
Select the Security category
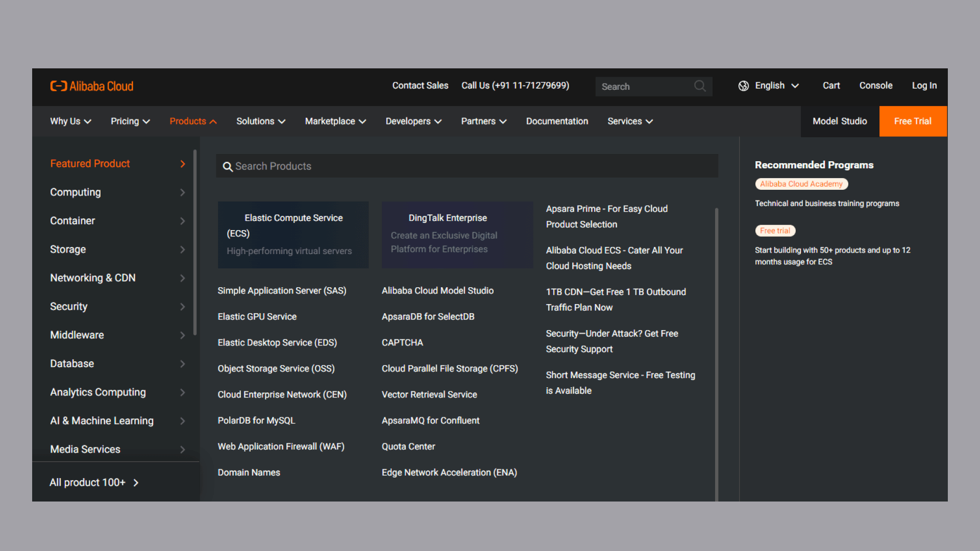click(117, 307)
